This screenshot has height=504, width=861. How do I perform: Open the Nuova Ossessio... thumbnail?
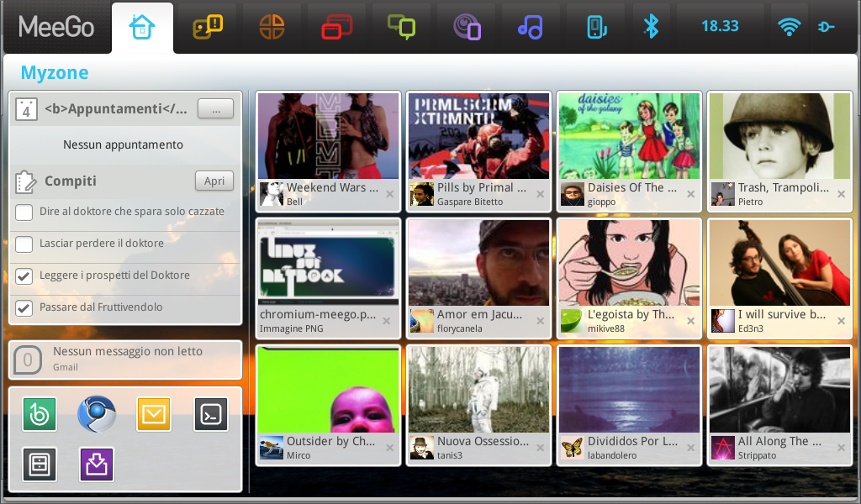coord(478,390)
